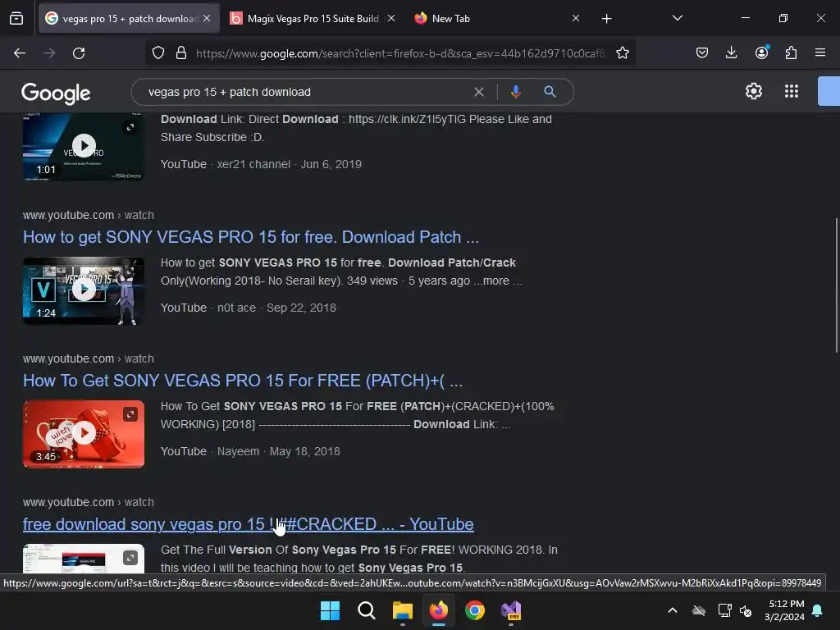
Task: Open Visual Studio Preview from the taskbar
Action: point(511,610)
